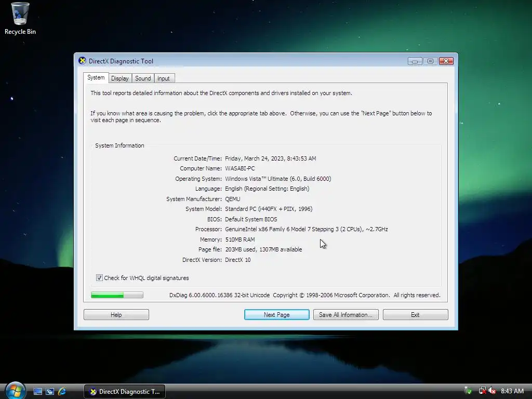Click the Help button
This screenshot has width=532, height=399.
116,315
